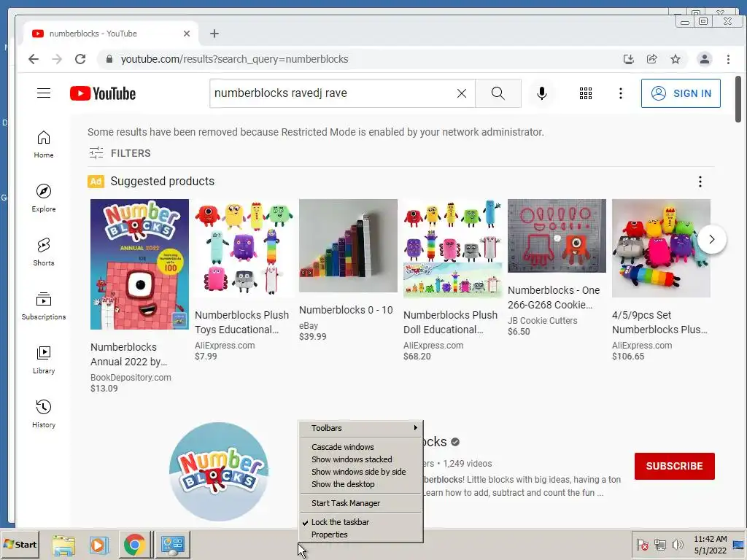
Task: Expand the Toolbars submenu
Action: [x=360, y=428]
